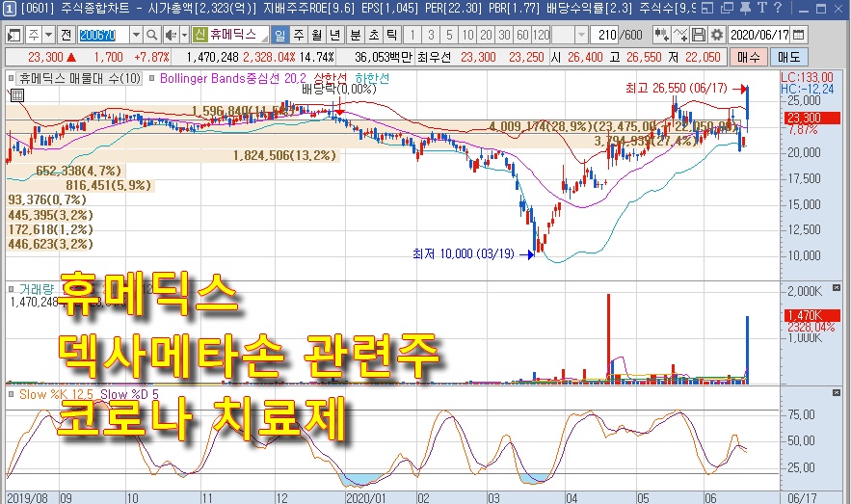Select minute 분 chart period

tap(355, 36)
